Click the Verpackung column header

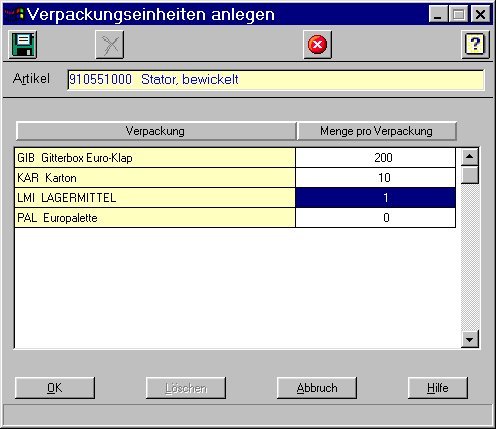coord(156,131)
